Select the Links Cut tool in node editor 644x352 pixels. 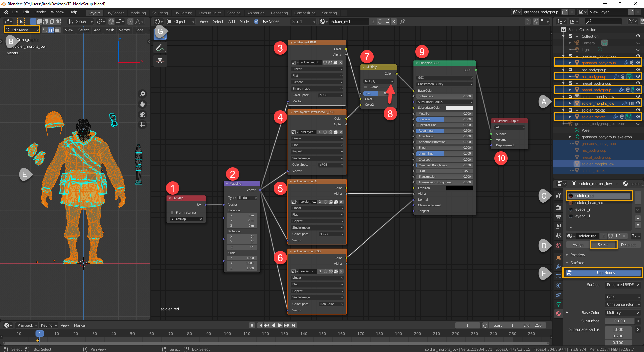(160, 61)
